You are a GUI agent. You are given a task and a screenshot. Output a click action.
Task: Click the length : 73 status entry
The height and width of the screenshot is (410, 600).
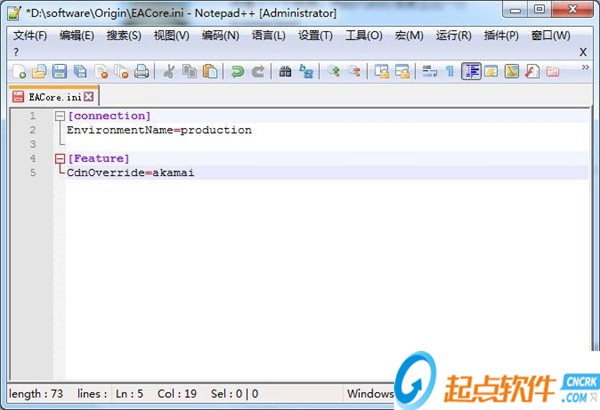click(x=36, y=394)
